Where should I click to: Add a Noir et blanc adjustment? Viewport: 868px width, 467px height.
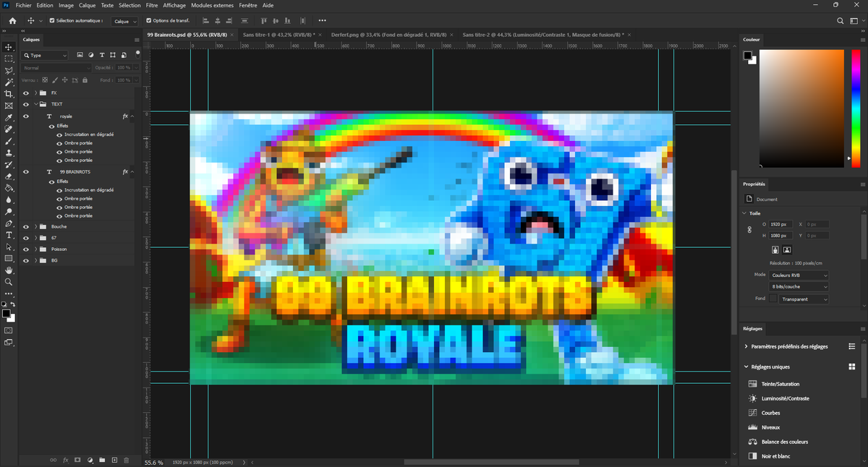coord(775,456)
